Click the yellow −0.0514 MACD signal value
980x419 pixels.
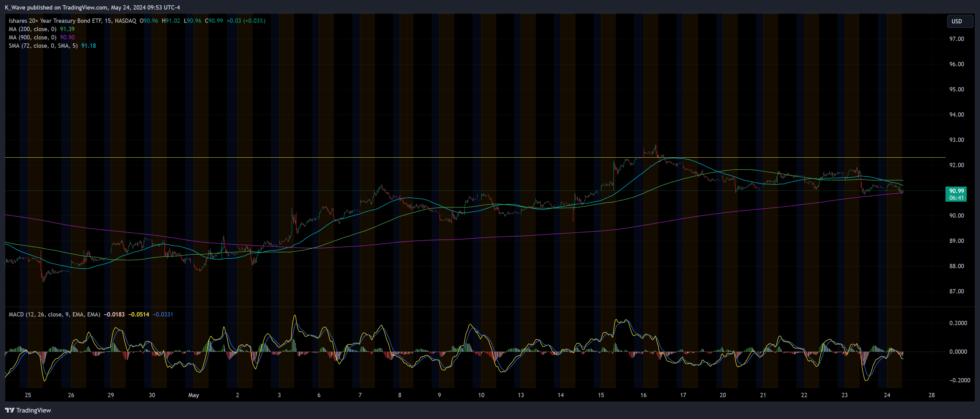[x=139, y=314]
